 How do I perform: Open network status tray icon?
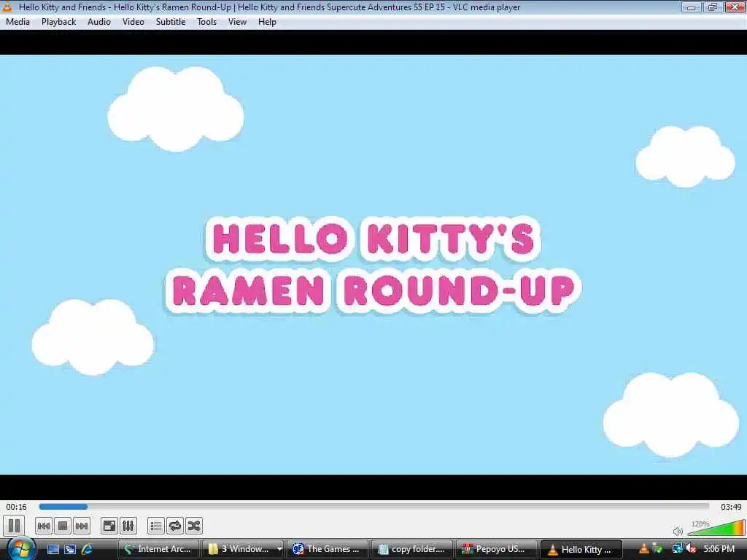coord(677,548)
